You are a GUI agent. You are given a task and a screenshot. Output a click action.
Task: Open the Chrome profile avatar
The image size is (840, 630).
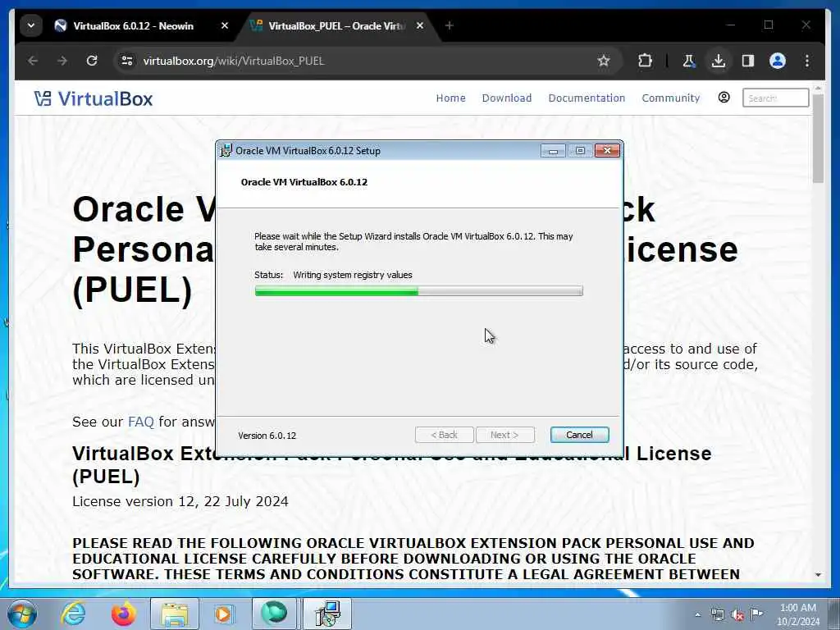(x=778, y=61)
